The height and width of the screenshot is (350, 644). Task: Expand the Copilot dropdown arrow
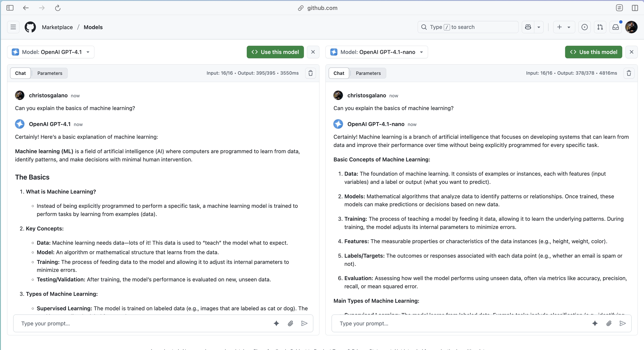click(x=539, y=27)
